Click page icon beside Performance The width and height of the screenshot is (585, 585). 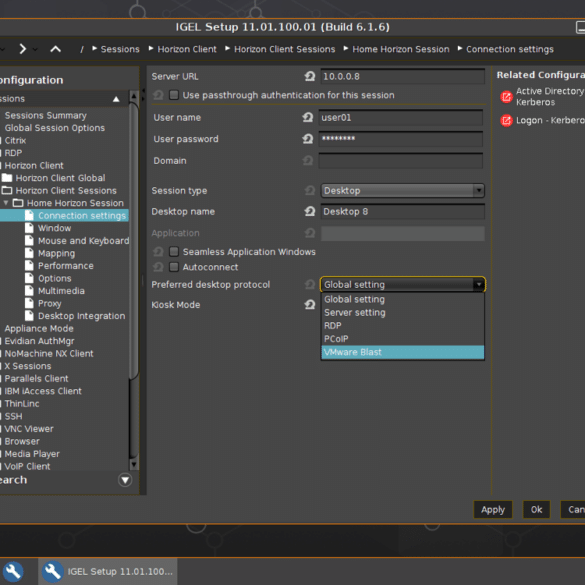pos(29,266)
